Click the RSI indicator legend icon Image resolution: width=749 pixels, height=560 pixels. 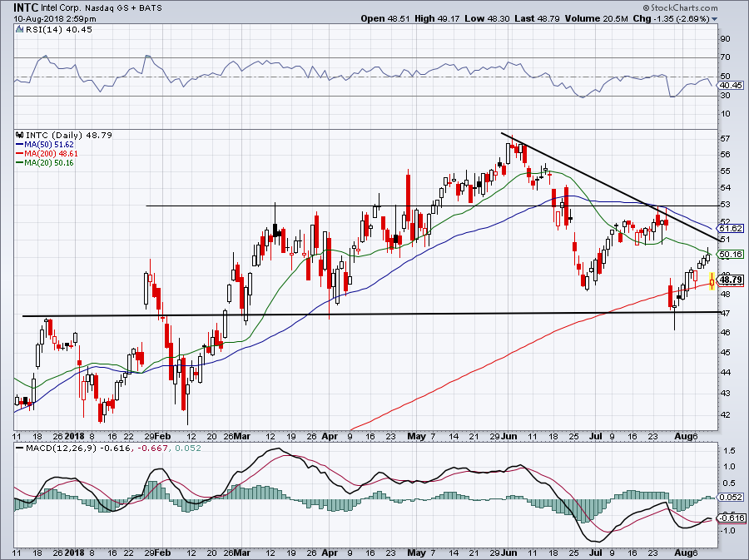click(20, 29)
